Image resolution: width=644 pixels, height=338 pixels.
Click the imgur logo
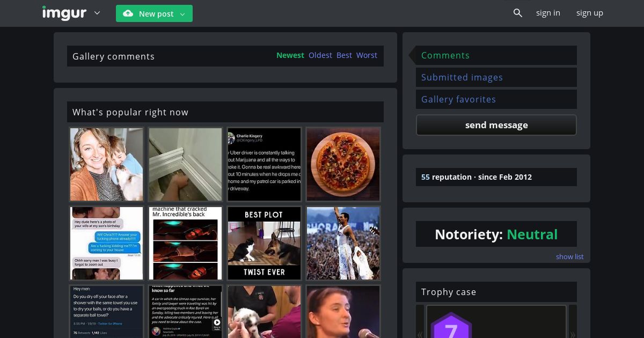click(64, 13)
